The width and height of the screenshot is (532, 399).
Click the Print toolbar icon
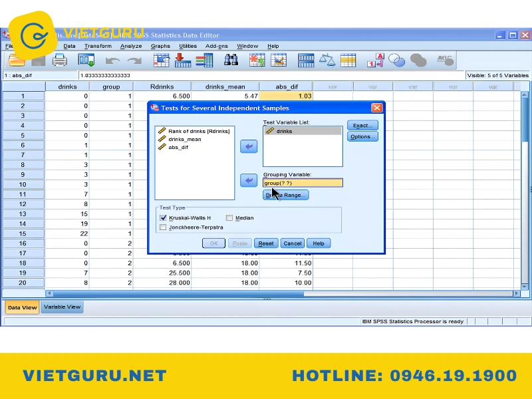(60, 61)
